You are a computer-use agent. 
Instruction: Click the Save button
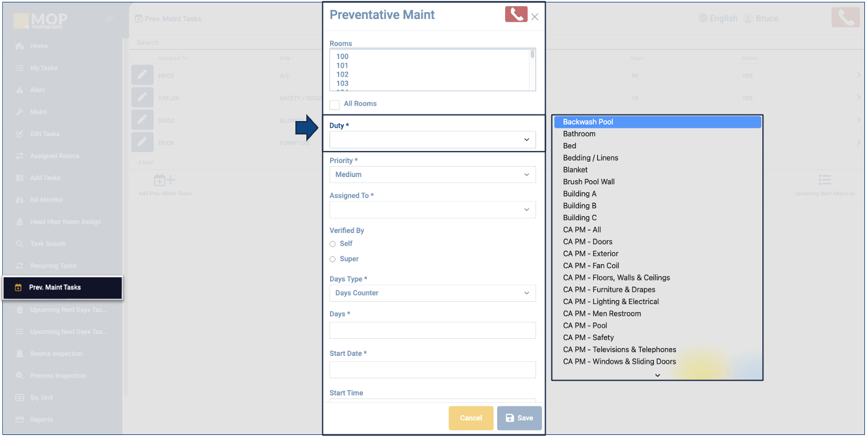[519, 418]
